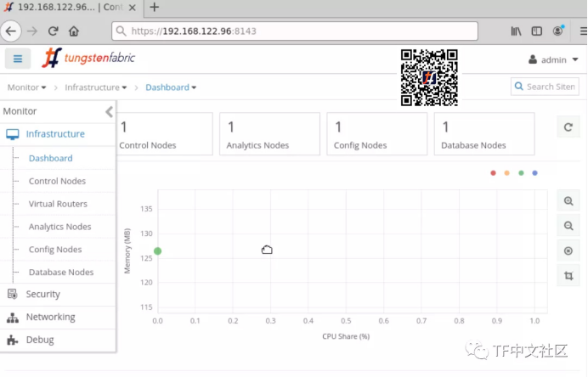Image resolution: width=588 pixels, height=377 pixels.
Task: Toggle the blue legend dot
Action: [534, 173]
